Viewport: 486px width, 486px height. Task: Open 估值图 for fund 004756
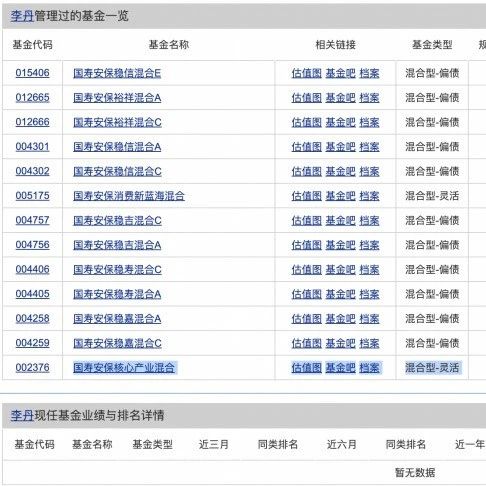click(307, 245)
